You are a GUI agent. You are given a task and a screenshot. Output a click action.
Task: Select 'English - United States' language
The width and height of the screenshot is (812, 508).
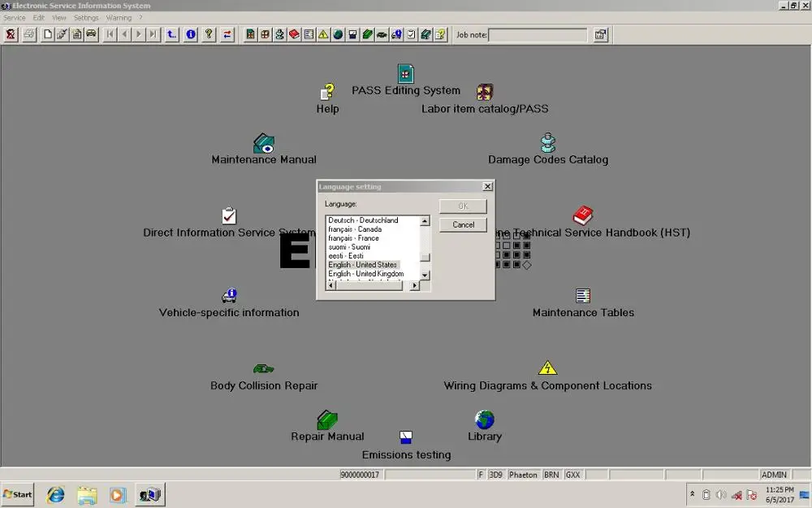pyautogui.click(x=362, y=265)
